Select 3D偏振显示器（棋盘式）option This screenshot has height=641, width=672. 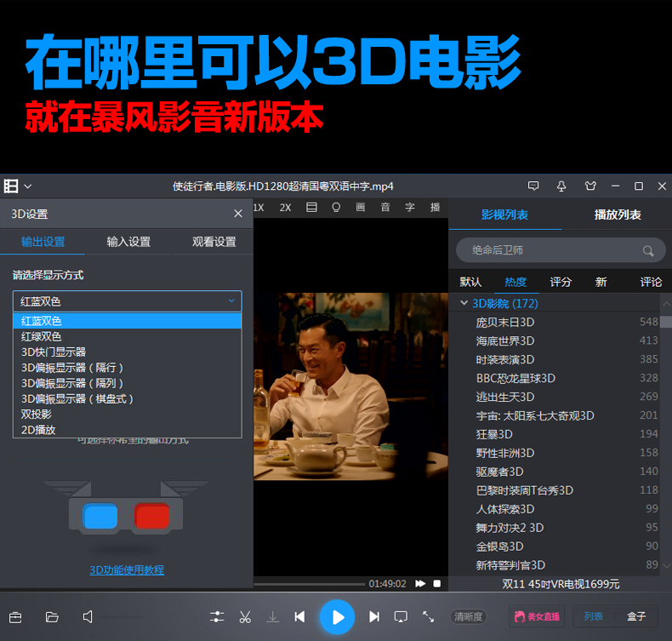click(x=128, y=398)
